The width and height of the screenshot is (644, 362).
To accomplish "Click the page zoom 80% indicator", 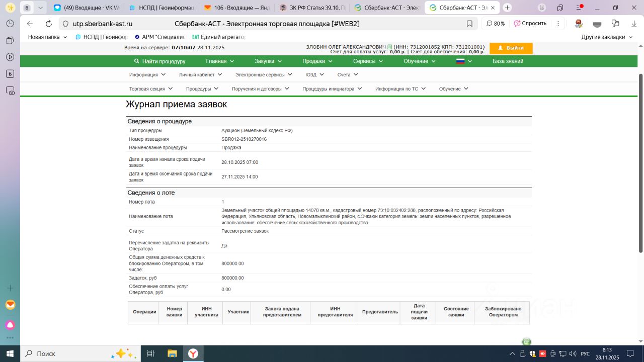I will [496, 24].
